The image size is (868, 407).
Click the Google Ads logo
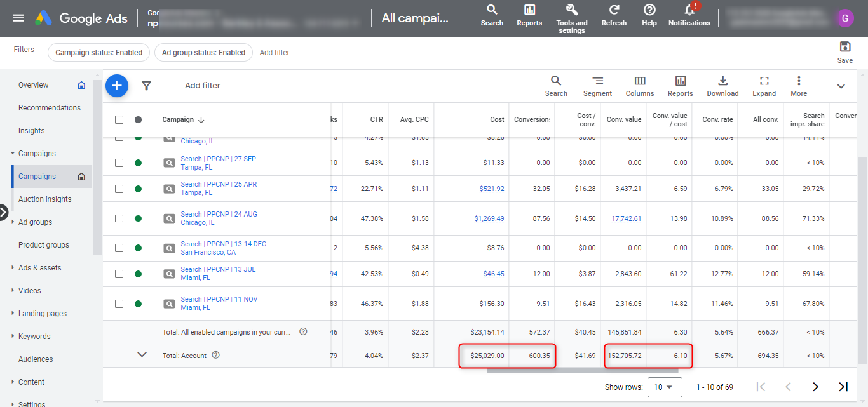pyautogui.click(x=81, y=18)
